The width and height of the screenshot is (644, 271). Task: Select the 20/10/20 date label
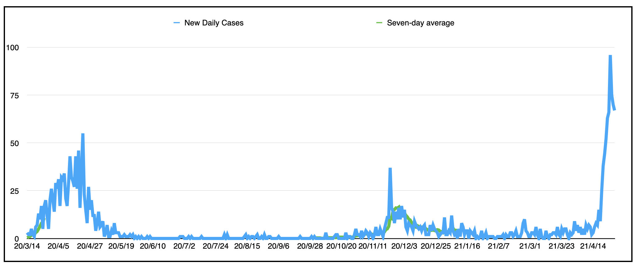click(x=341, y=247)
